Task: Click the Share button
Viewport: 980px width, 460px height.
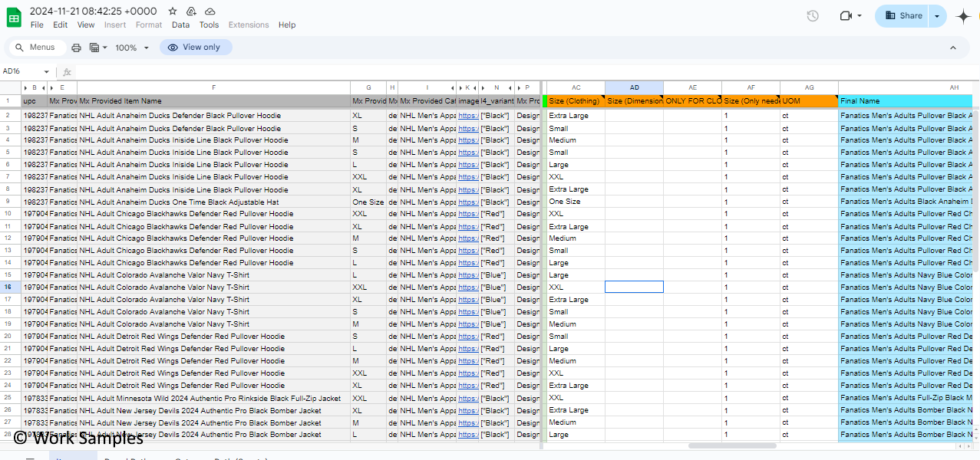Action: coord(903,16)
